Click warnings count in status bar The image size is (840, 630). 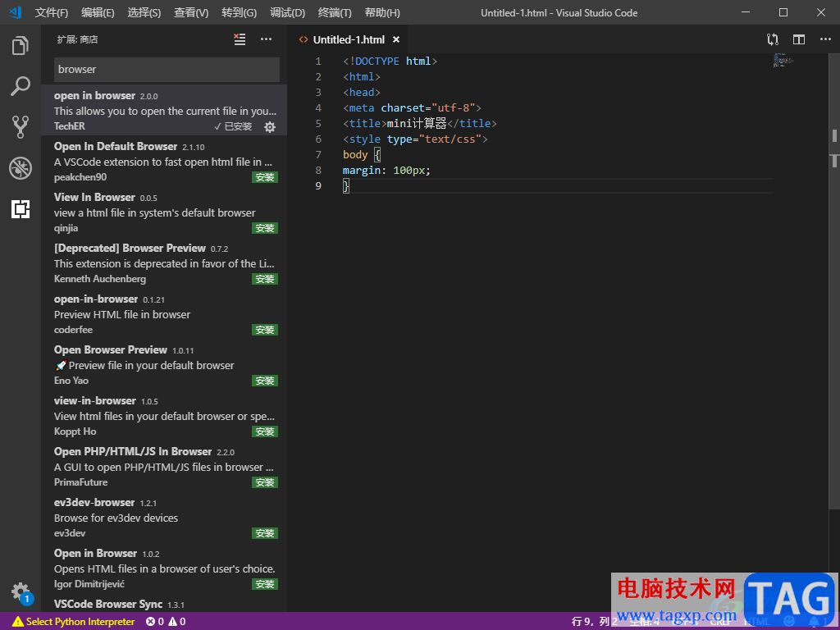[177, 622]
